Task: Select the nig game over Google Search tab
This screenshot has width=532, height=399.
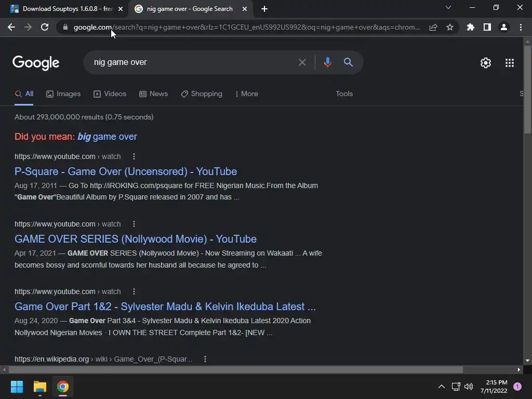Action: tap(190, 9)
